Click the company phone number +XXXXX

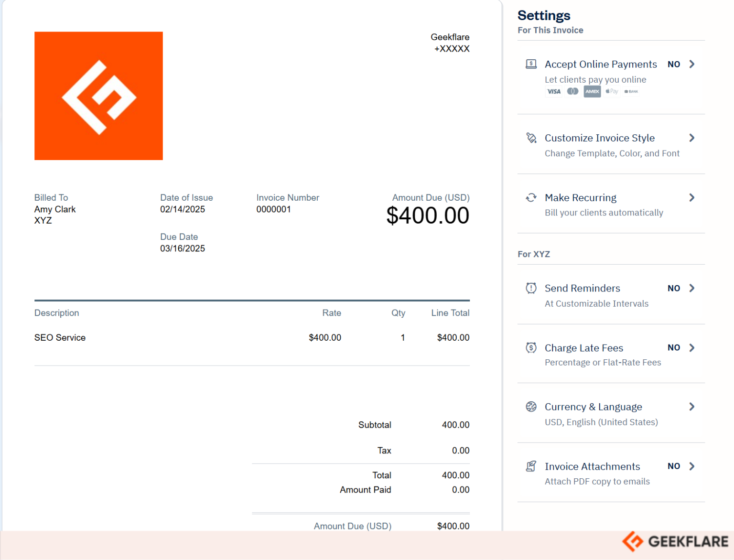click(452, 49)
